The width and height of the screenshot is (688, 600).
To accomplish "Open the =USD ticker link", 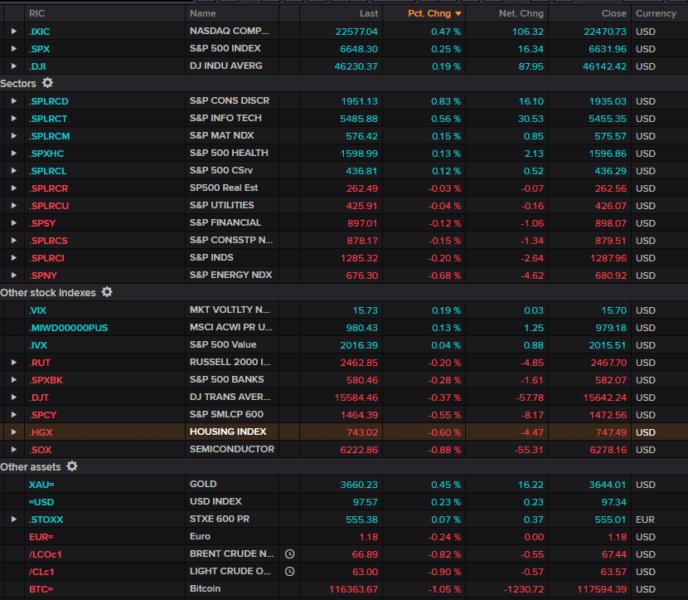I will 41,502.
